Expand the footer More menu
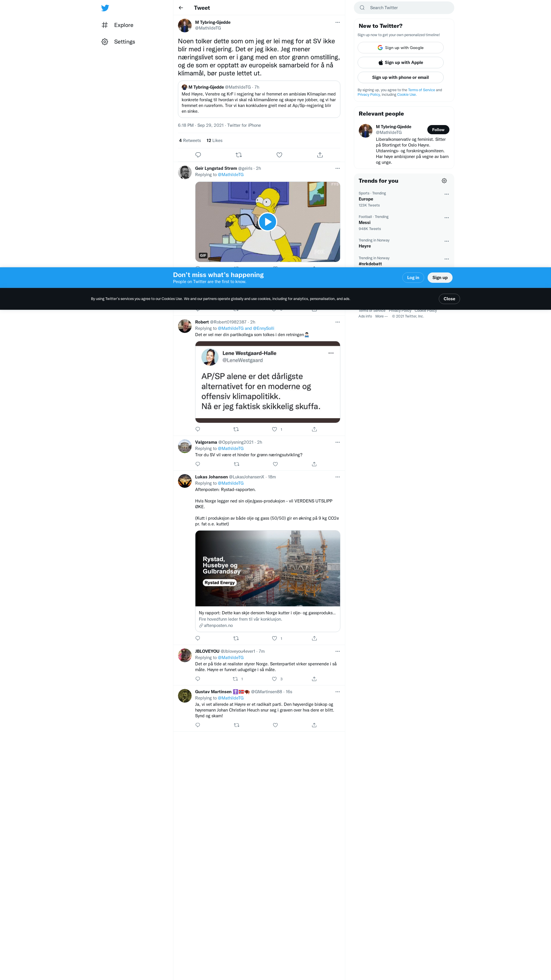This screenshot has height=980, width=551. tap(381, 317)
